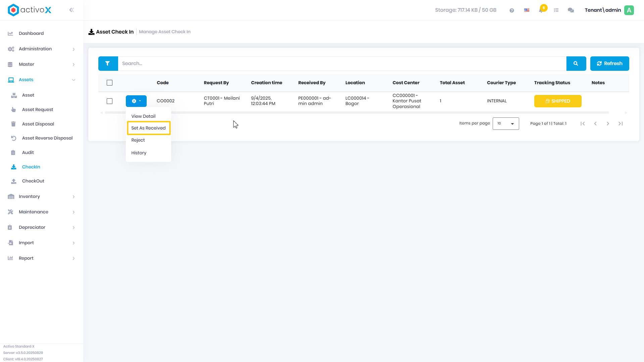The width and height of the screenshot is (644, 362).
Task: Open the Asset Request page
Action: click(38, 110)
